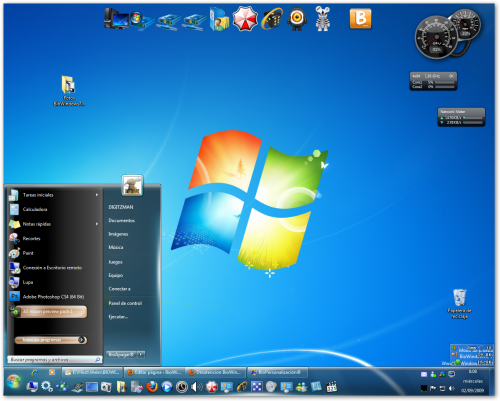Open Documentos in the Start menu
The image size is (500, 401).
[122, 220]
